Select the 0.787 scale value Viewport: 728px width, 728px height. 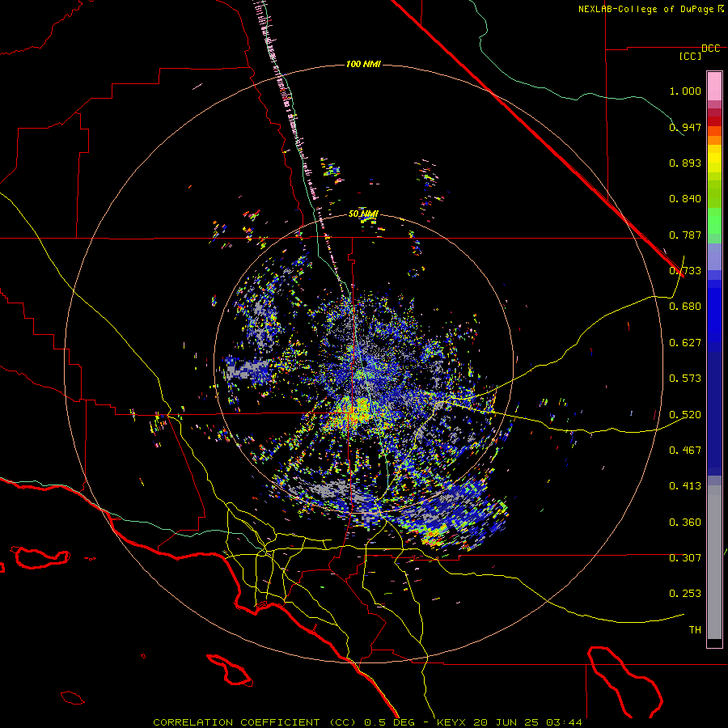(x=685, y=235)
